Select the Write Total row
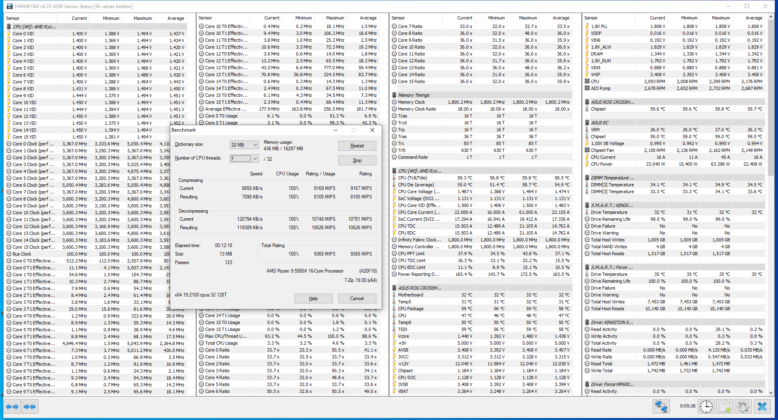 click(674, 370)
